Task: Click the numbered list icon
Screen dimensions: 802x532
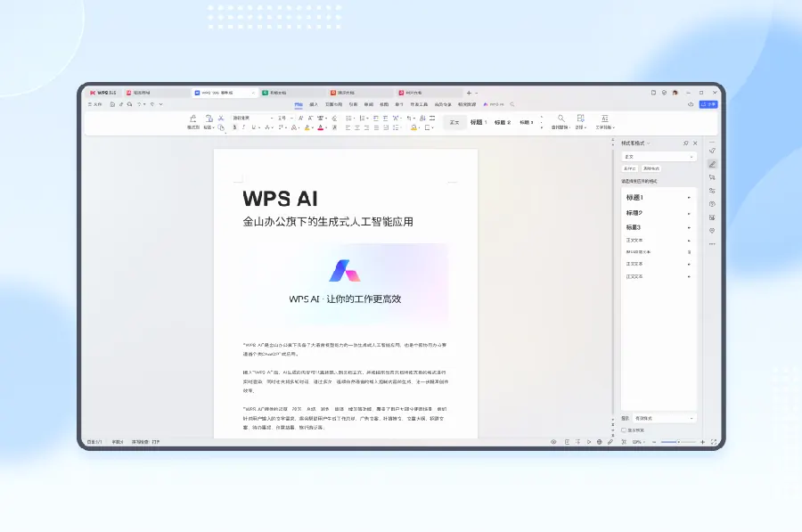Action: click(x=362, y=119)
